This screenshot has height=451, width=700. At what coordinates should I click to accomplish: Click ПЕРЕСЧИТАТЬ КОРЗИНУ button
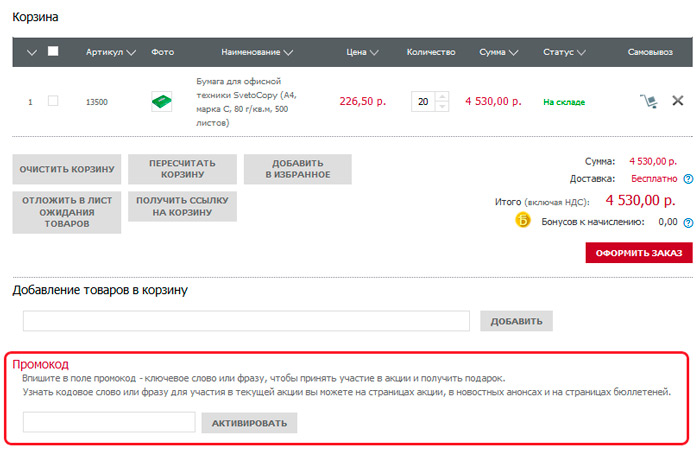pos(182,169)
